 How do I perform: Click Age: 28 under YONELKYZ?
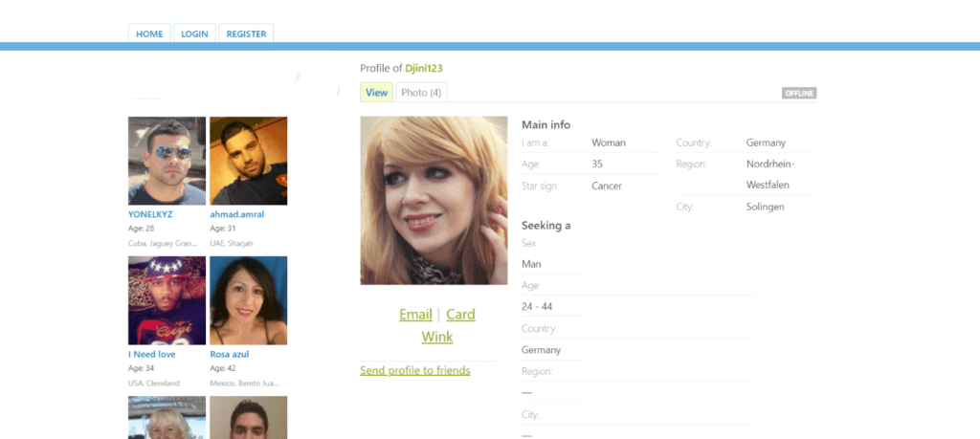(142, 228)
